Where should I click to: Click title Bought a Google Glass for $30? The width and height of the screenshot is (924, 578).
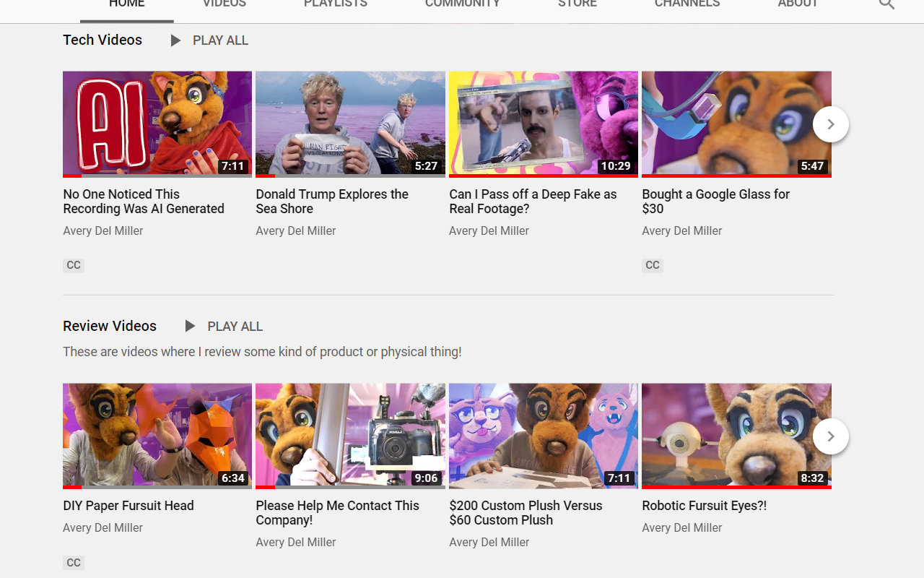point(715,202)
